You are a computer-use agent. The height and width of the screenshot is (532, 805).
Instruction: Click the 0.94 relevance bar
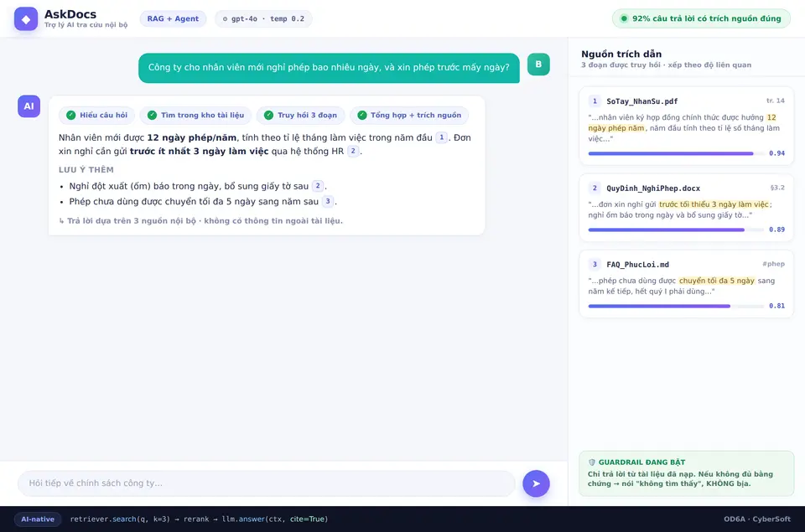(x=676, y=153)
